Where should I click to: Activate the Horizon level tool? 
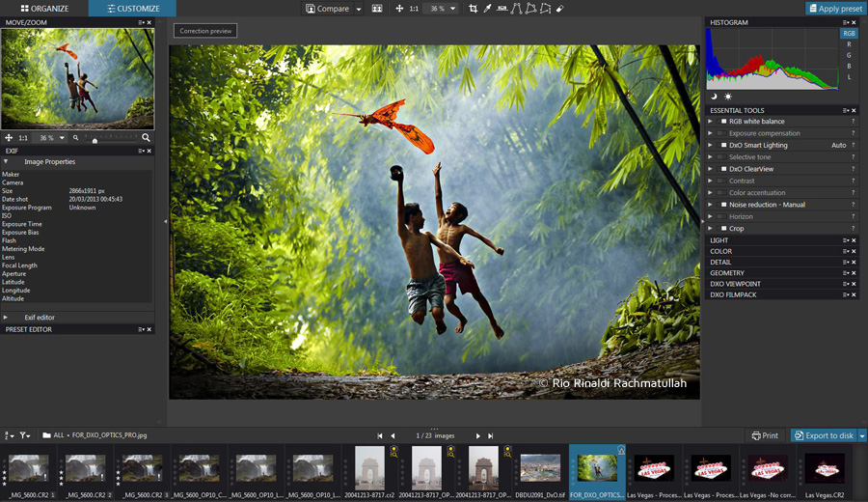point(502,9)
